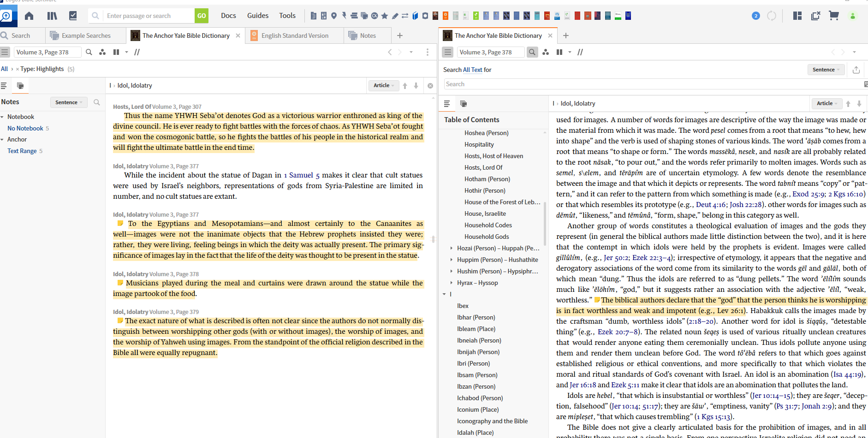Image resolution: width=868 pixels, height=438 pixels.
Task: Click the star favorites shortcut icon
Action: pos(385,16)
